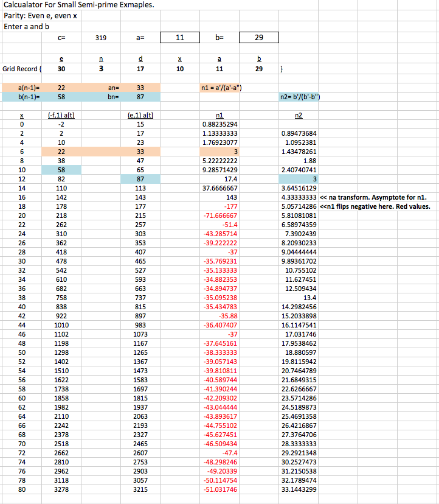The width and height of the screenshot is (439, 504).
Task: Click the 'Grid Record {' label cell
Action: tap(22, 69)
